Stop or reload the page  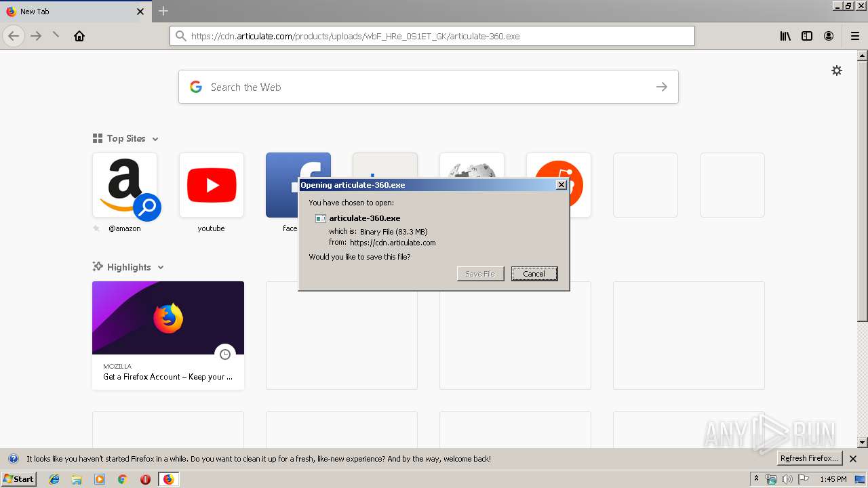click(56, 36)
